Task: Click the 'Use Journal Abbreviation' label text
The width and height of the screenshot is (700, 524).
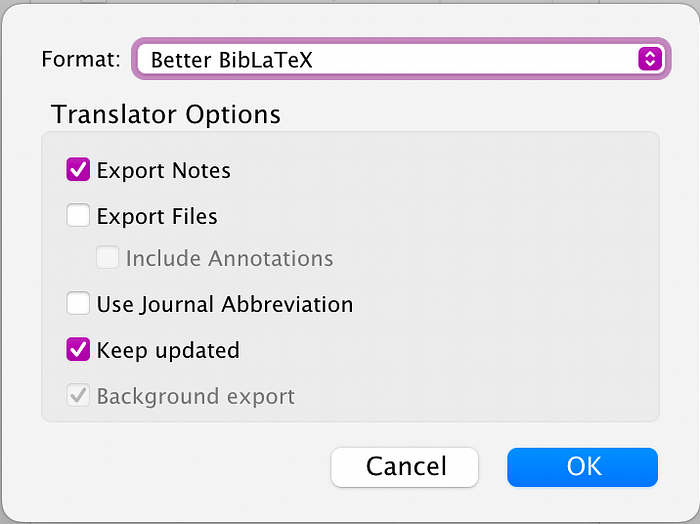Action: click(x=225, y=305)
